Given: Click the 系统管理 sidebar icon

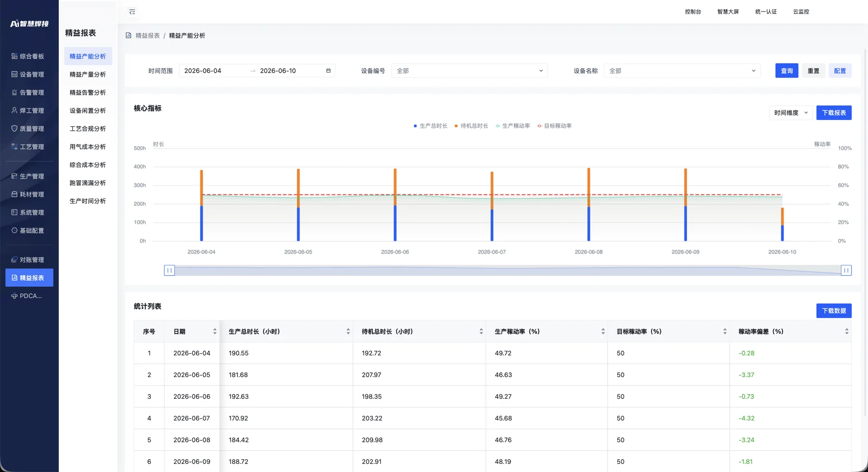Looking at the screenshot, I should pyautogui.click(x=14, y=213).
